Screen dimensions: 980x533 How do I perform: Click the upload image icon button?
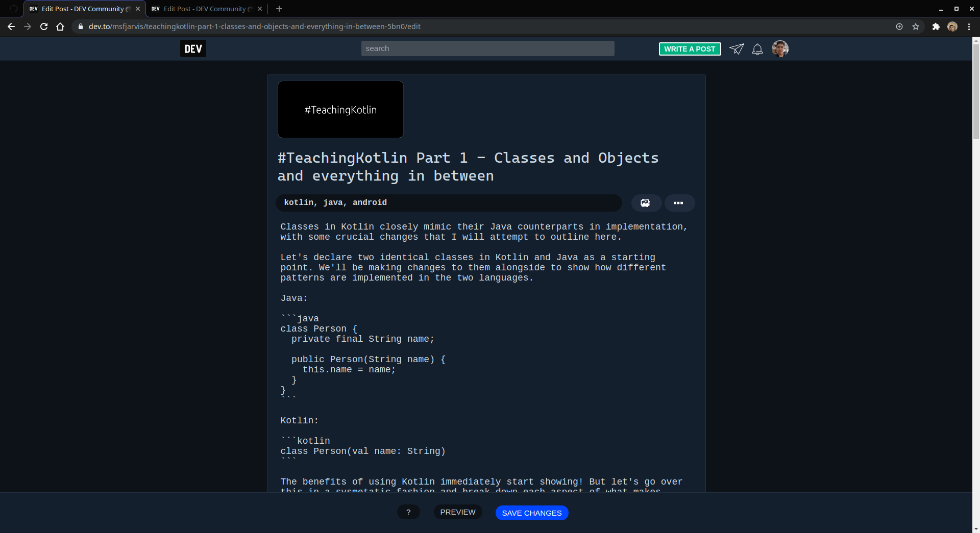click(x=646, y=203)
